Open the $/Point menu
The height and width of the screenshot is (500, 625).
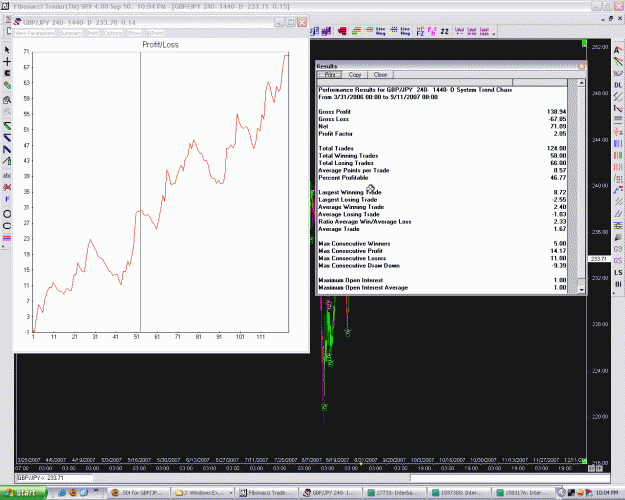tap(155, 33)
